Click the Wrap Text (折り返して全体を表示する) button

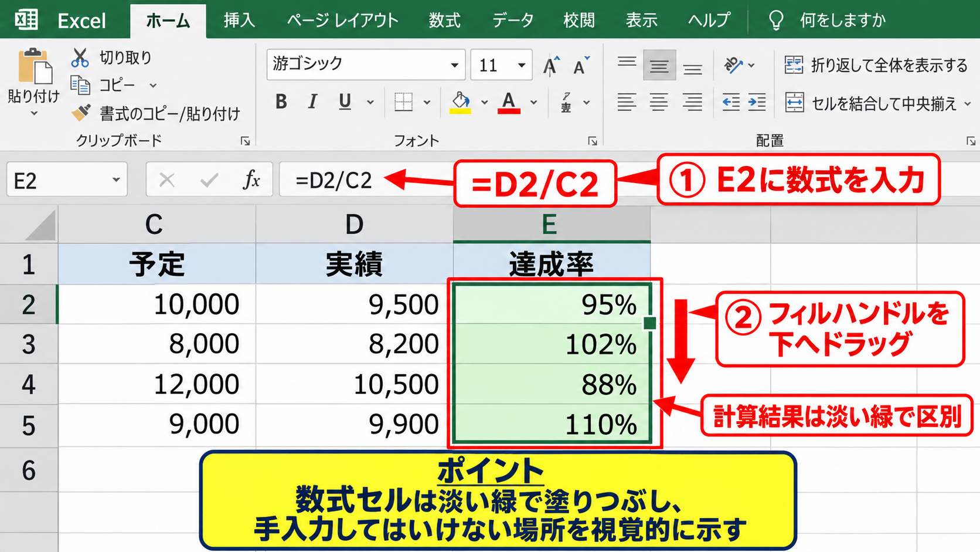point(876,65)
